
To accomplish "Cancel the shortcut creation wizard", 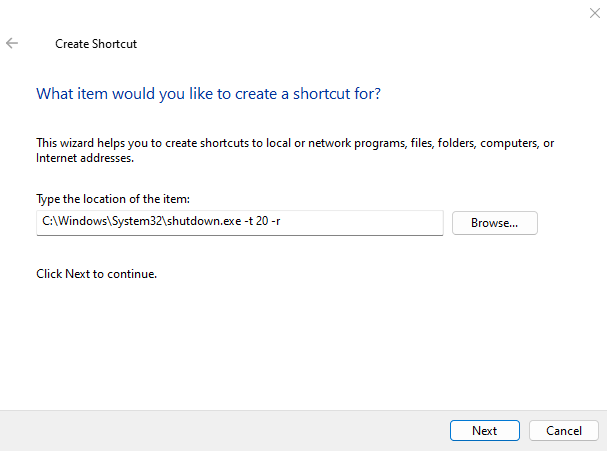I will [564, 430].
